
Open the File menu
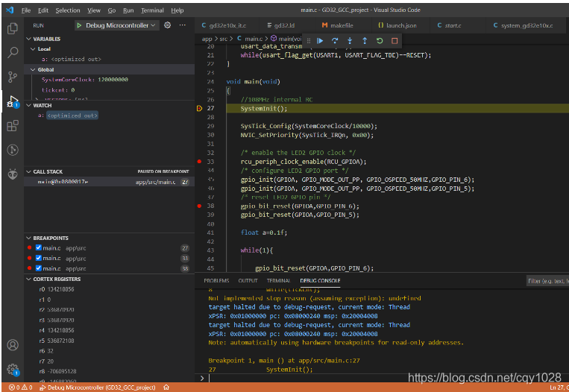pyautogui.click(x=26, y=10)
